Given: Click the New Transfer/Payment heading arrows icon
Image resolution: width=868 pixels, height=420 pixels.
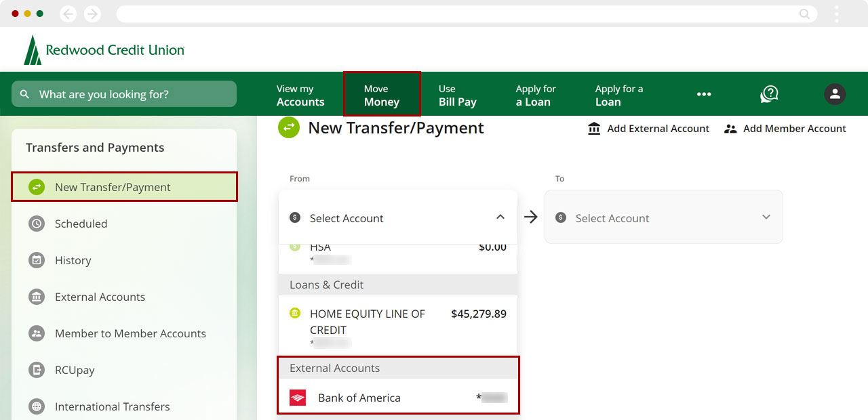Looking at the screenshot, I should pyautogui.click(x=289, y=127).
